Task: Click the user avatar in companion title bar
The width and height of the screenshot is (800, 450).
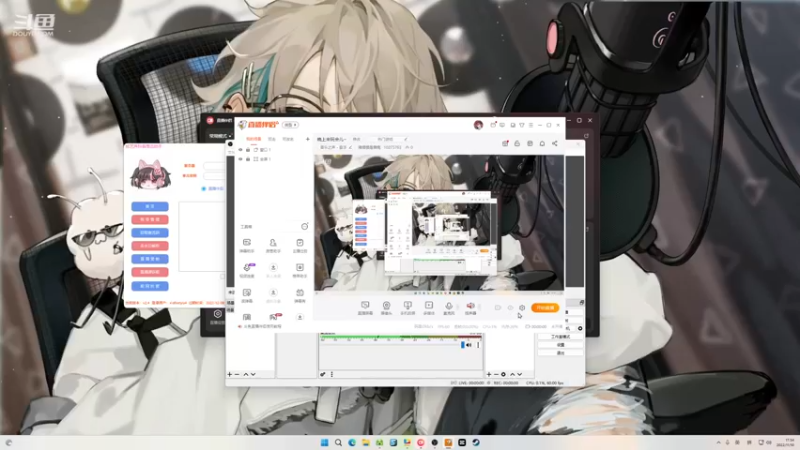Action: tap(478, 125)
